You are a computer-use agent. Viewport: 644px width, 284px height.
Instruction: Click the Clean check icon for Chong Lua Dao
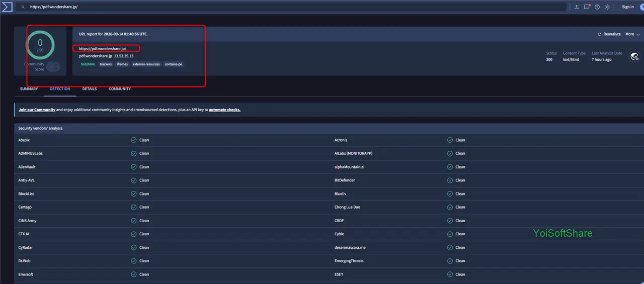click(x=450, y=207)
